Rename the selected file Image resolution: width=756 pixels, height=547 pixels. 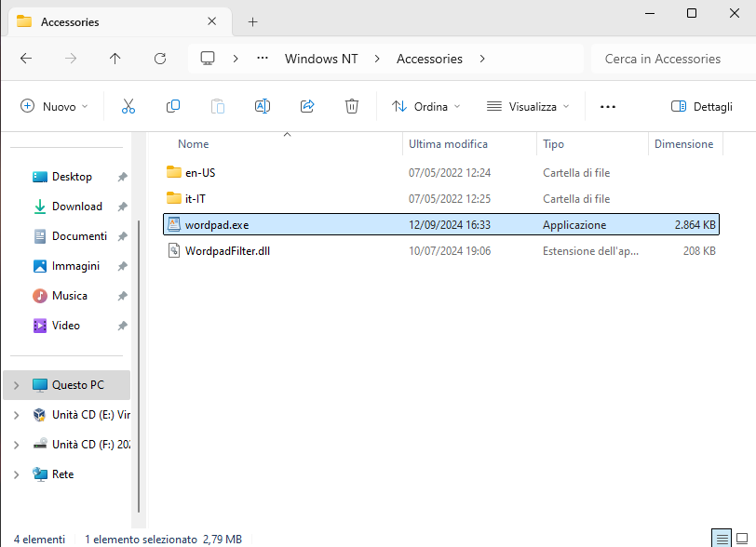(x=263, y=106)
